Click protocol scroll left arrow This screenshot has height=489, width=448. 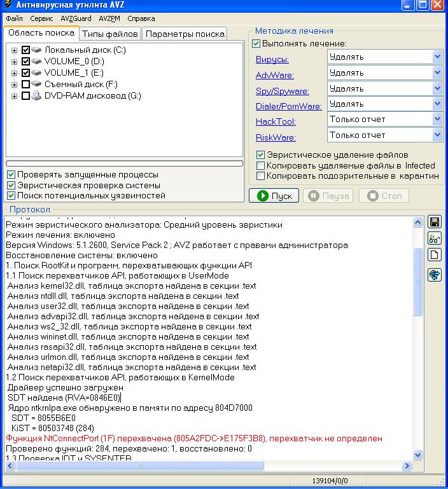coord(10,466)
